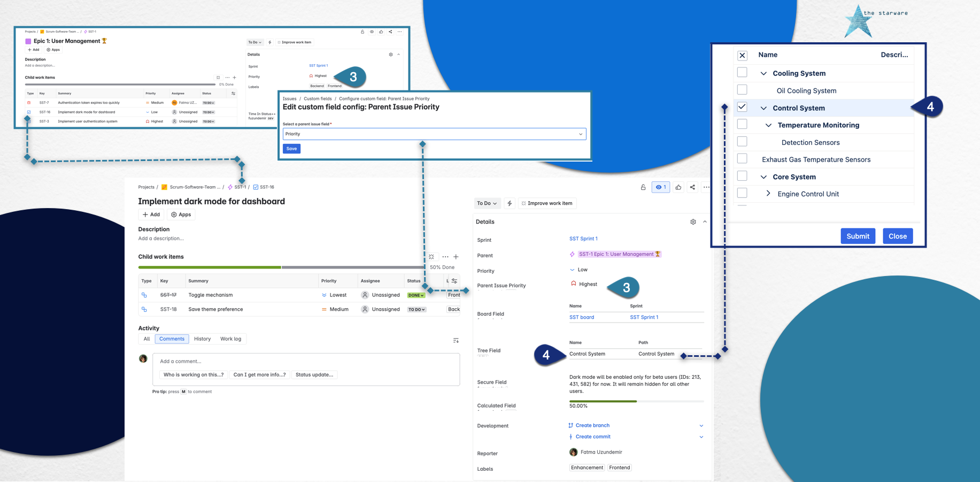Open the Create branch link under Development
Image resolution: width=980 pixels, height=482 pixels.
(x=592, y=425)
